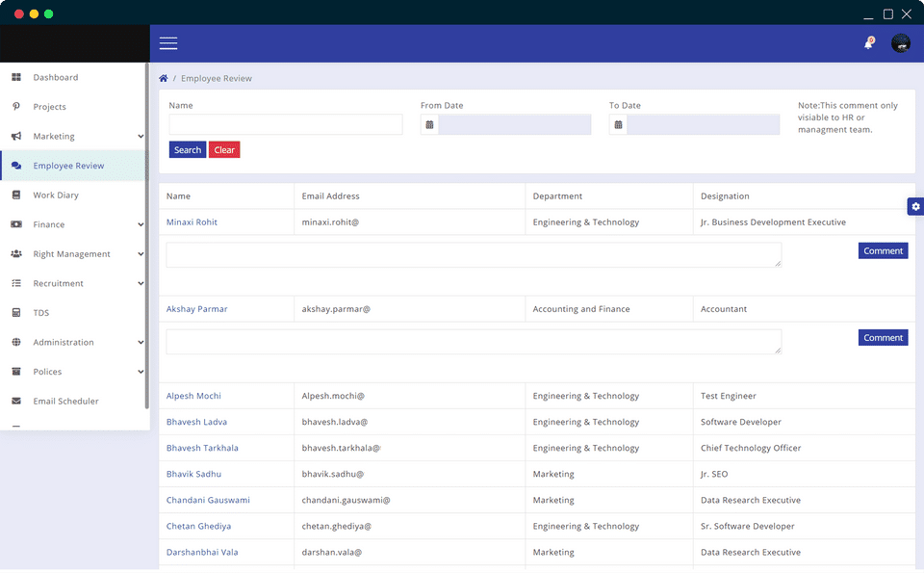Open Alpesh Mochi employee link
This screenshot has width=924, height=573.
[x=193, y=396]
